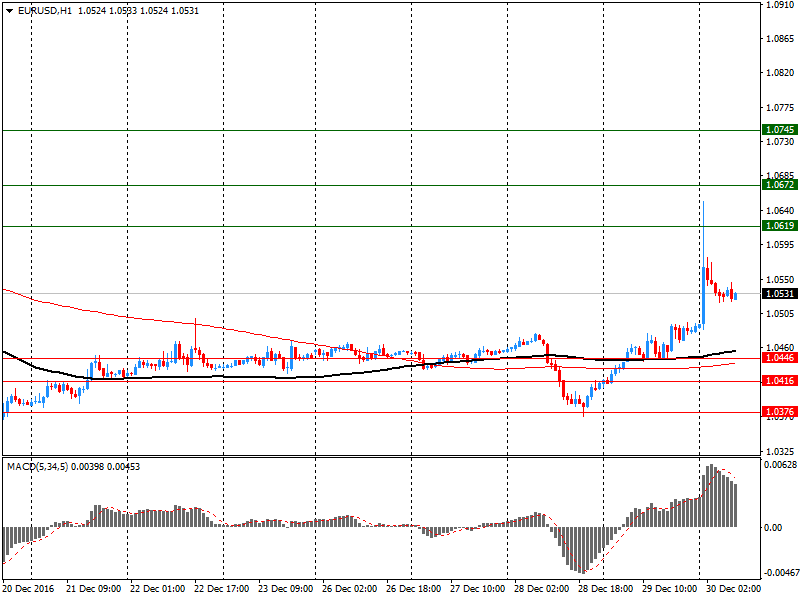The width and height of the screenshot is (800, 600).
Task: Click the 27 Dec 10:00 time axis label
Action: [478, 589]
